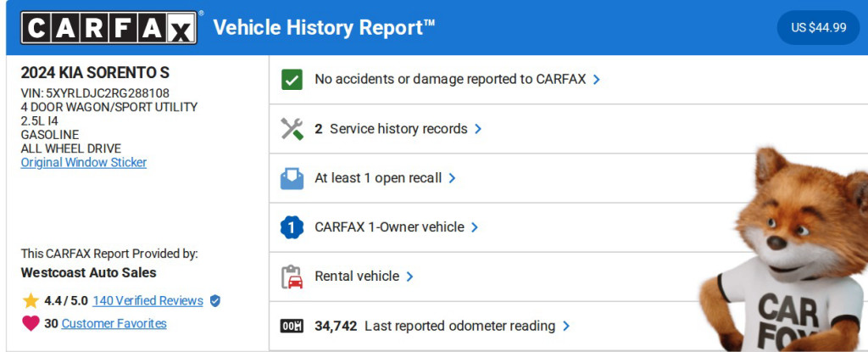The image size is (868, 352).
Task: Open the Original Window Sticker link
Action: coord(84,162)
